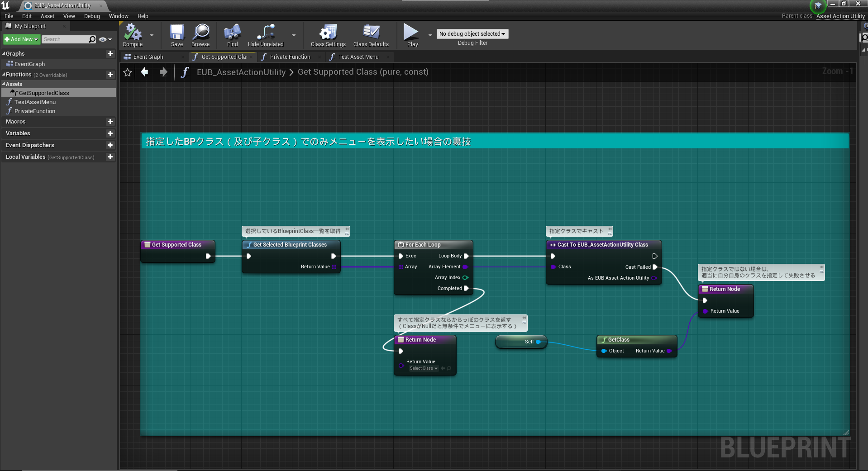Select the For Each Loop node header

433,245
